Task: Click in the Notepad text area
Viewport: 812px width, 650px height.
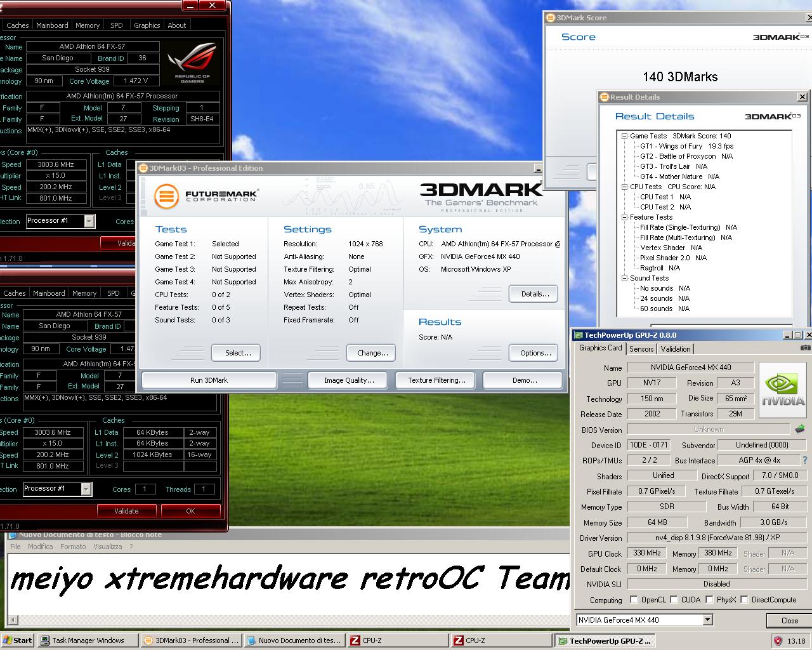Action: click(289, 584)
